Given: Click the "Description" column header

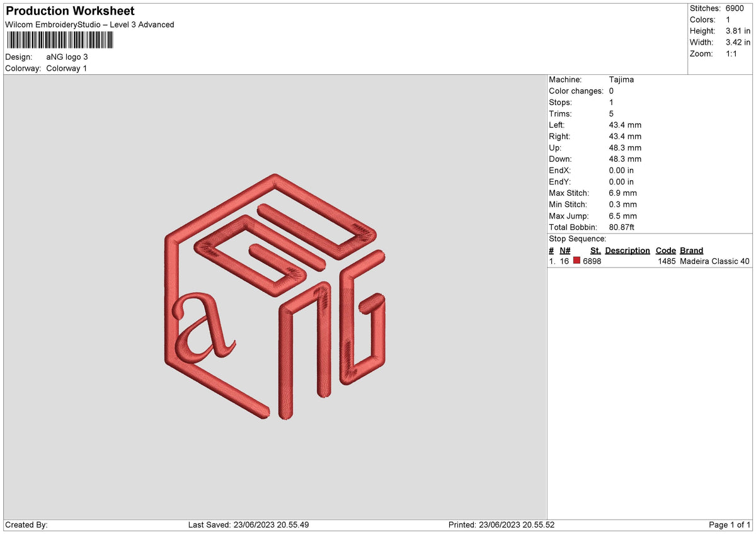Looking at the screenshot, I should [627, 250].
